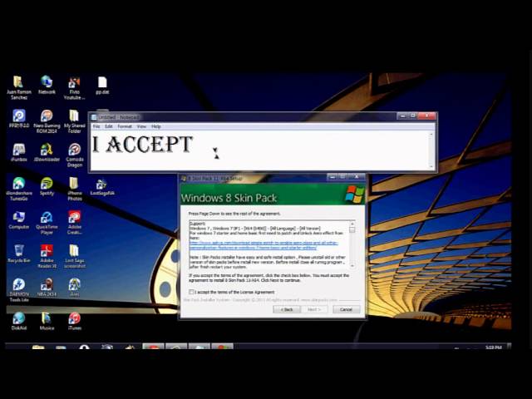Launch Comodo Dragon browser shortcut

74,155
